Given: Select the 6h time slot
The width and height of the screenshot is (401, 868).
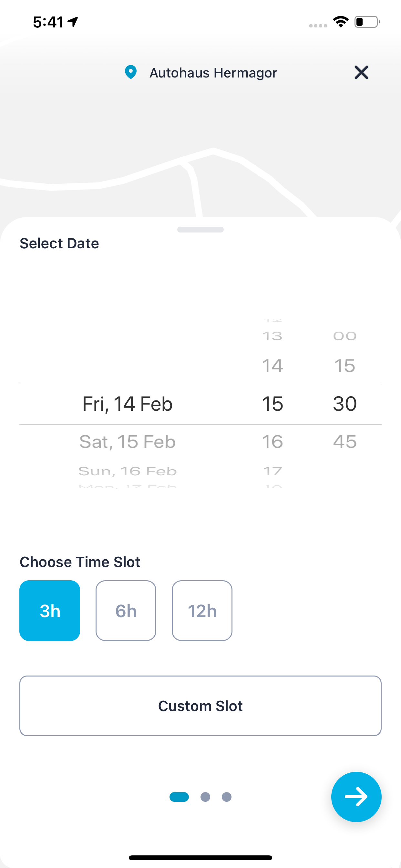Looking at the screenshot, I should click(x=126, y=610).
